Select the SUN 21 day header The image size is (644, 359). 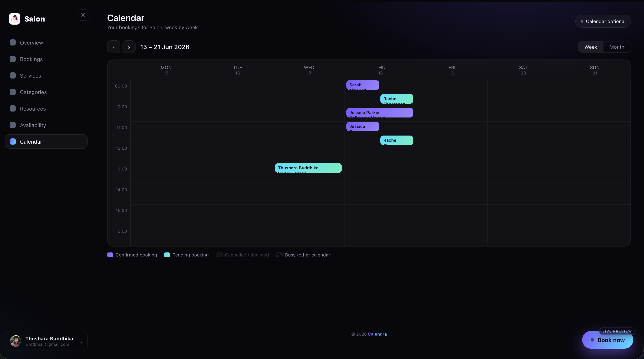(595, 70)
